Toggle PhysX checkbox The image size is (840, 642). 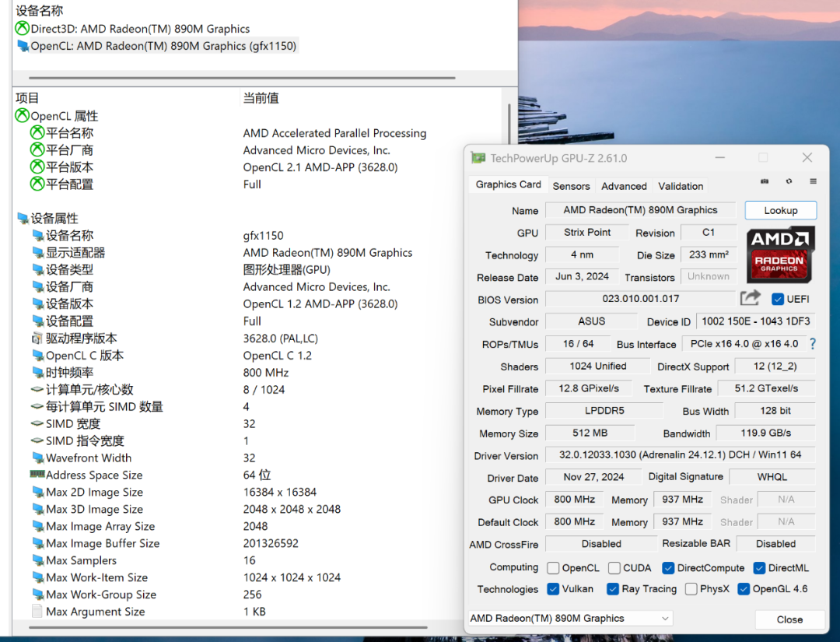(x=691, y=589)
